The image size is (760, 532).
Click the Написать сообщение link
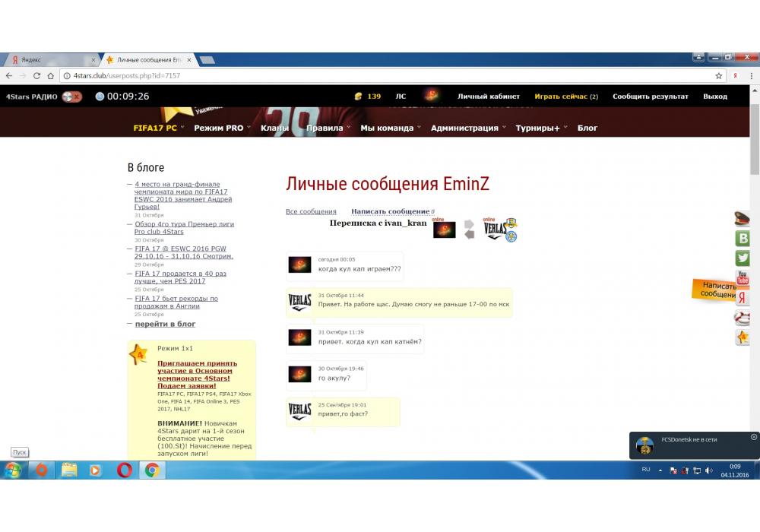[391, 212]
